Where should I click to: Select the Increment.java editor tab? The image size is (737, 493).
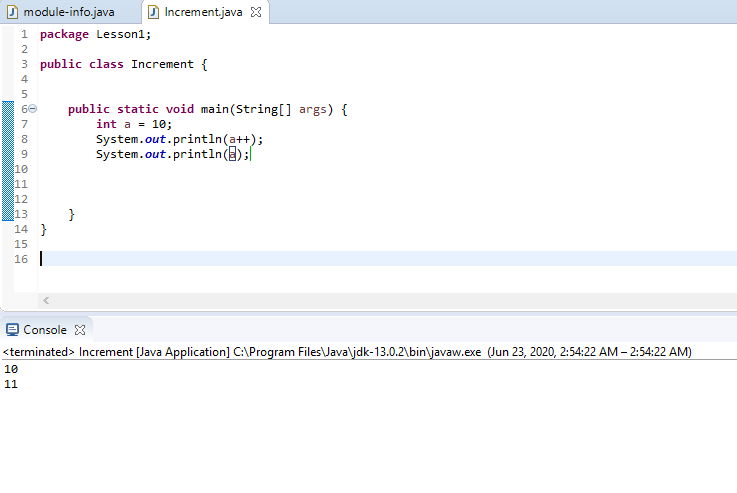[x=203, y=12]
